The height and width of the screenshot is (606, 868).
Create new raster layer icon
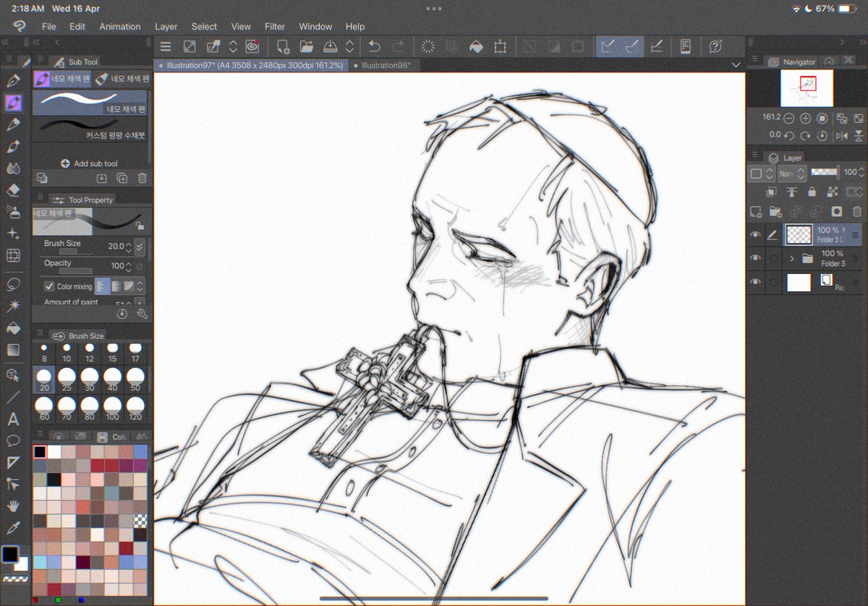pos(757,211)
